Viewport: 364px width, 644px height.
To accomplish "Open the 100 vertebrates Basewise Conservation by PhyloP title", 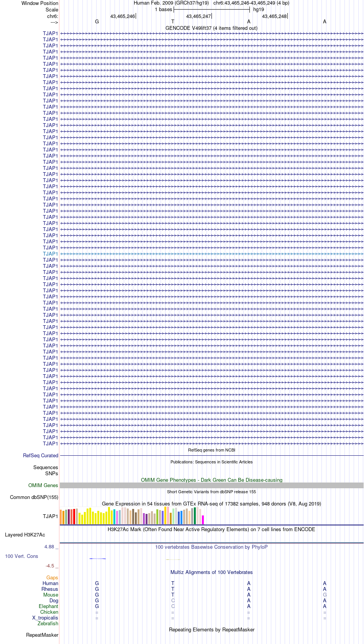I will [212, 547].
